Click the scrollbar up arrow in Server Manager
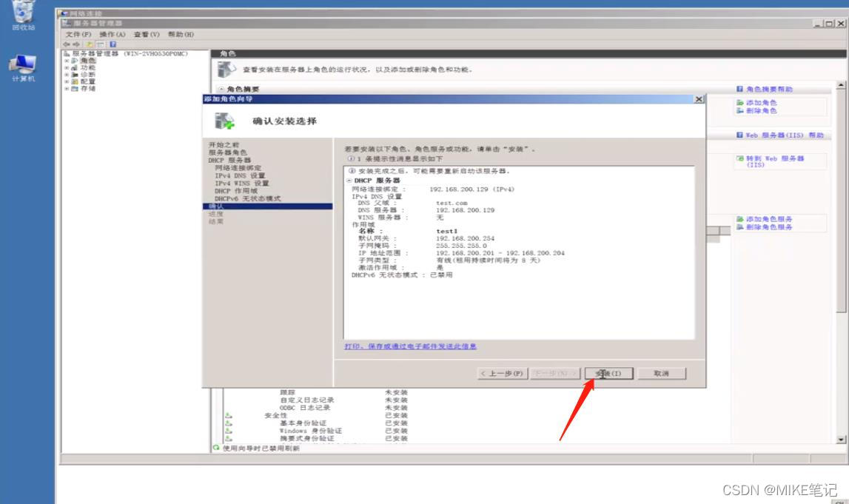 [841, 85]
